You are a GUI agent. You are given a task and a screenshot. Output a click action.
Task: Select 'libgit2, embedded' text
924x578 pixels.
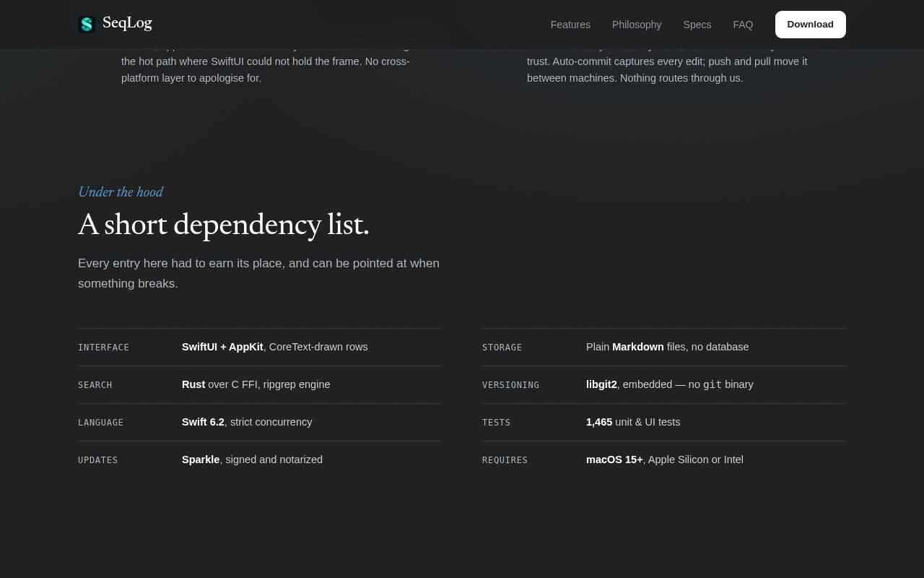click(629, 384)
